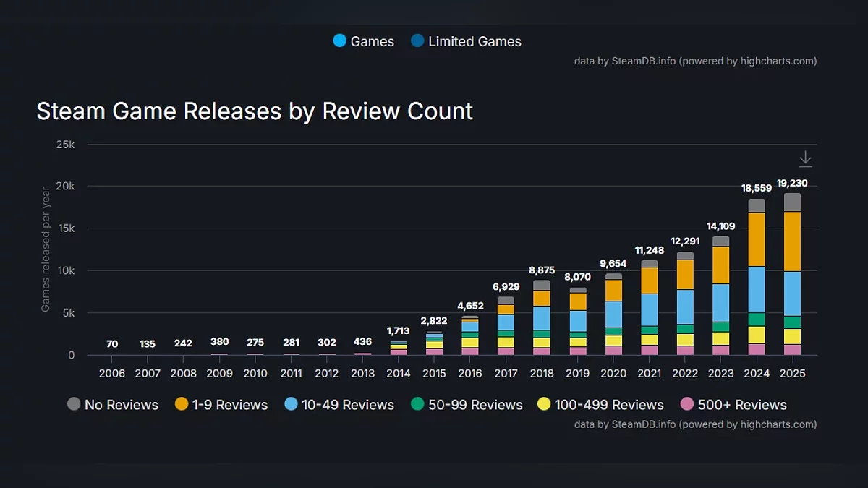Click the Games released per year axis title

click(x=46, y=249)
